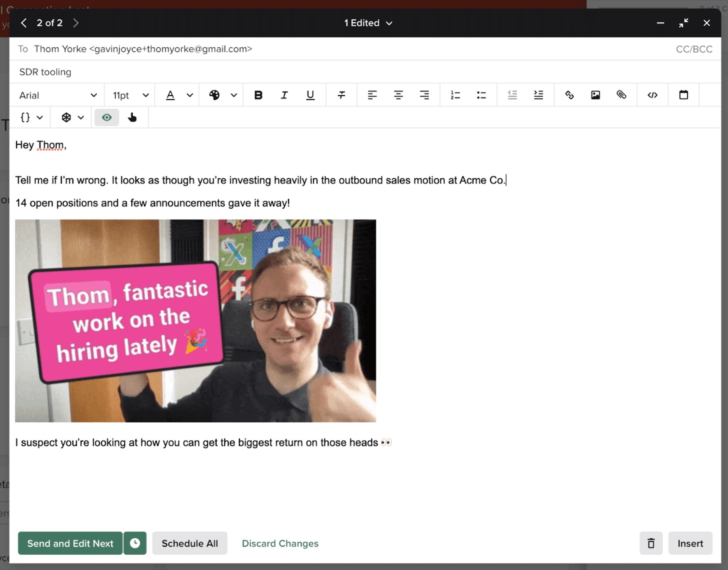Click the clock schedule send icon
The width and height of the screenshot is (728, 570).
click(135, 543)
